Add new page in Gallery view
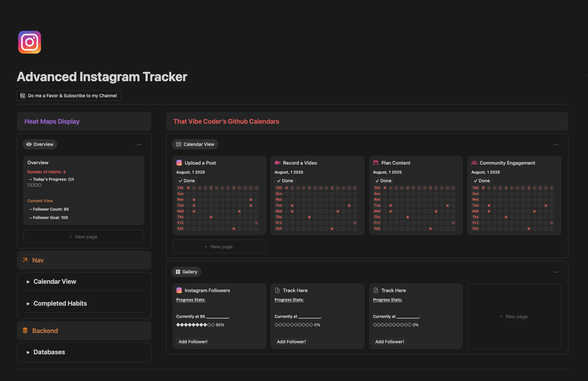Viewport: 588px width, 381px height. pos(514,317)
